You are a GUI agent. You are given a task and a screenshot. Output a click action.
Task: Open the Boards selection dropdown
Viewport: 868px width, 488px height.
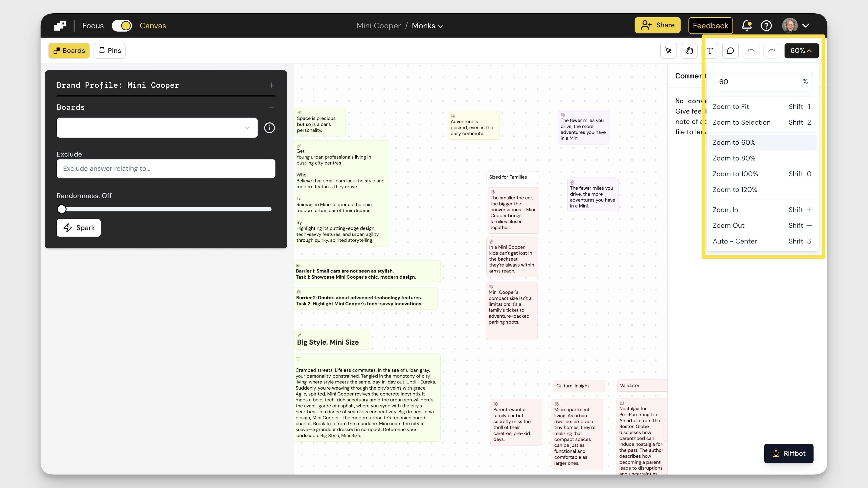click(x=157, y=128)
